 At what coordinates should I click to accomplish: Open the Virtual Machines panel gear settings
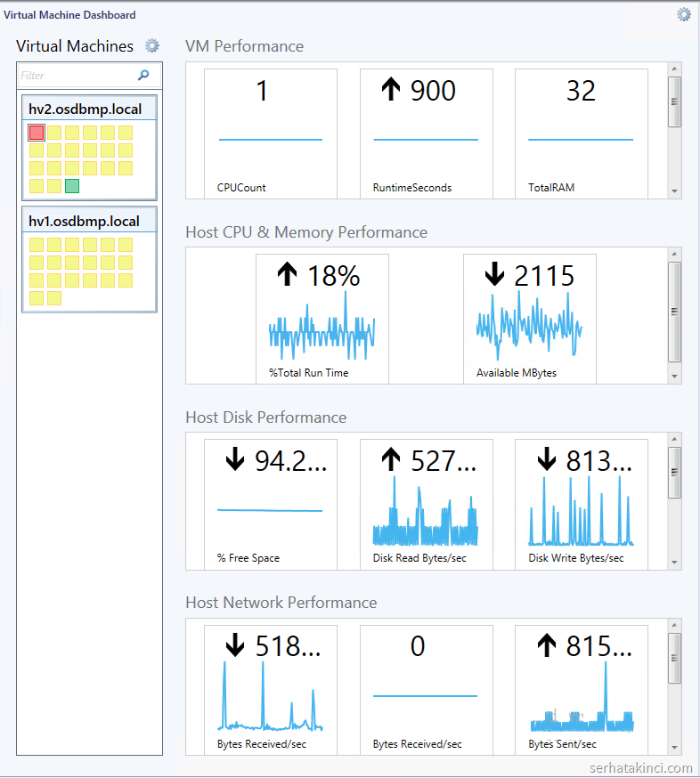152,45
